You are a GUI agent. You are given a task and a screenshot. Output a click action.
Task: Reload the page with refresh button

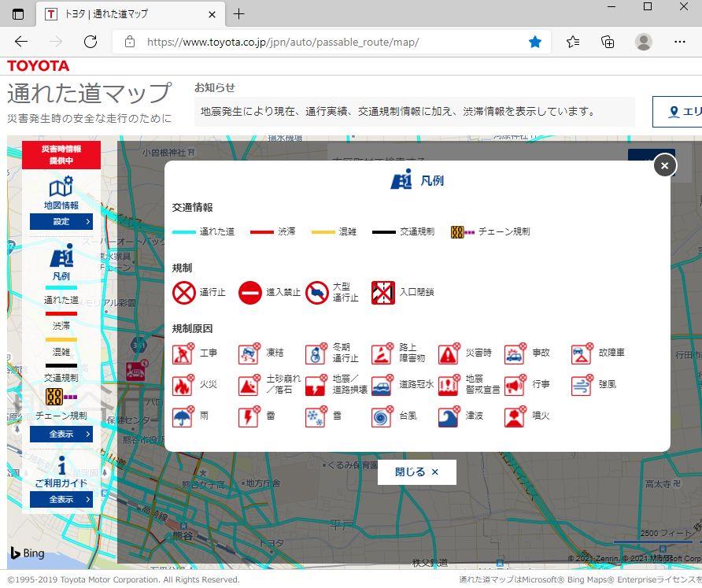[91, 42]
